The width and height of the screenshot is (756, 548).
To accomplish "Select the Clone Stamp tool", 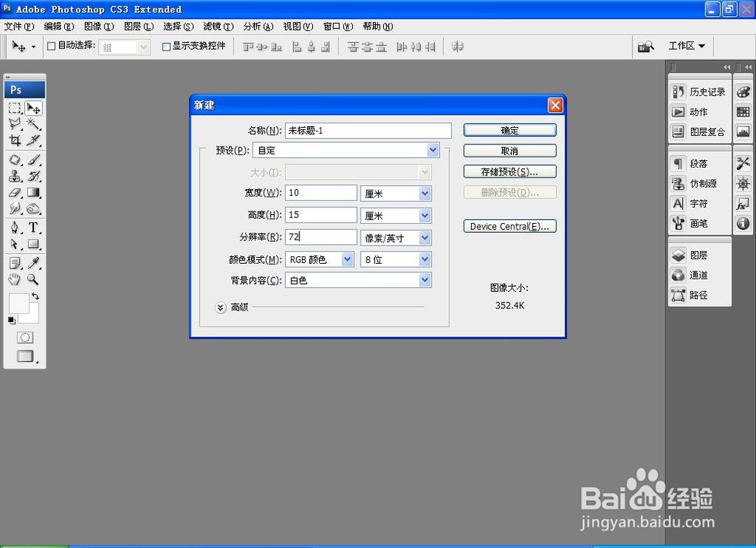I will point(15,176).
